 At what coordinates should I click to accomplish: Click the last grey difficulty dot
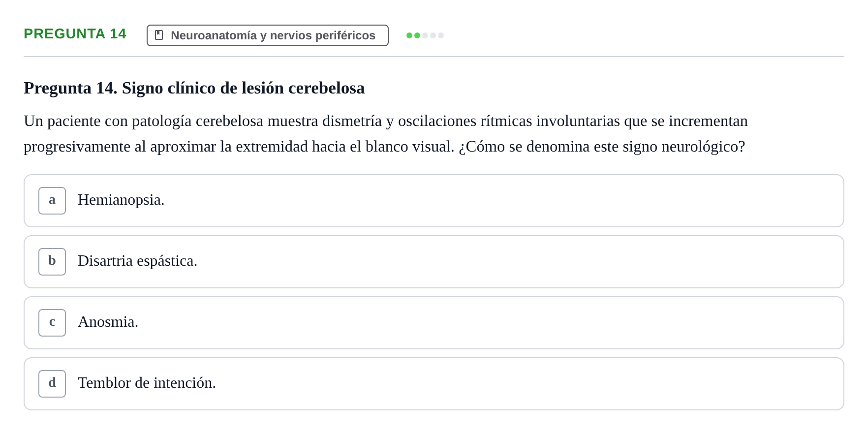[441, 35]
